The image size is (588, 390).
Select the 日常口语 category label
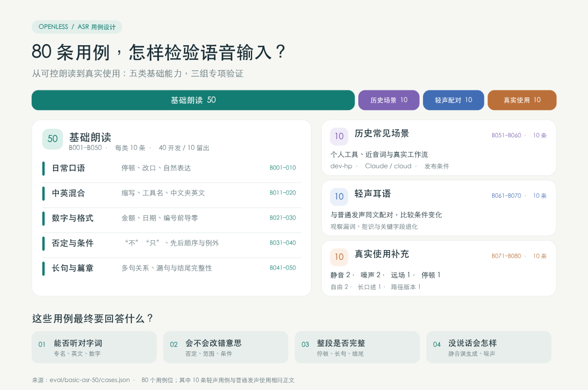coord(68,168)
